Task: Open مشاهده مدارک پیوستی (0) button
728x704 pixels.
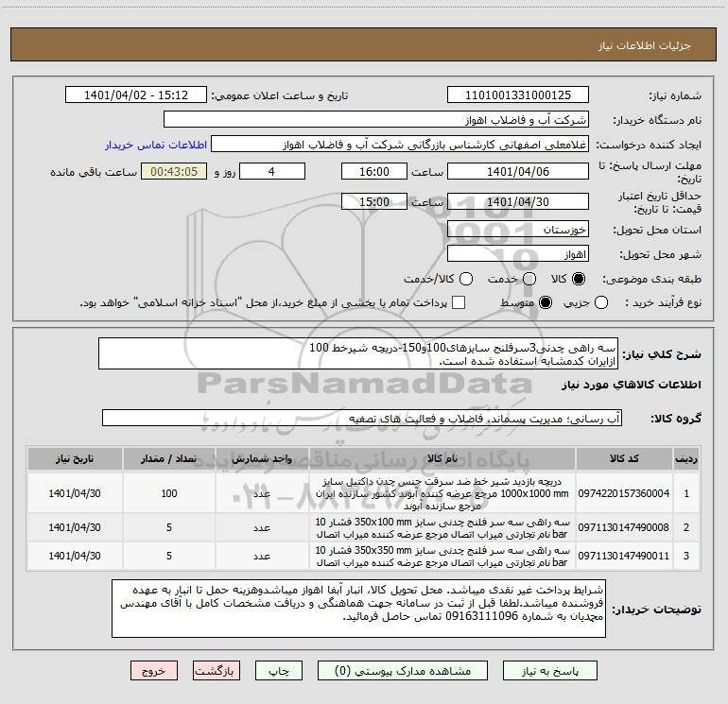Action: coord(403,671)
